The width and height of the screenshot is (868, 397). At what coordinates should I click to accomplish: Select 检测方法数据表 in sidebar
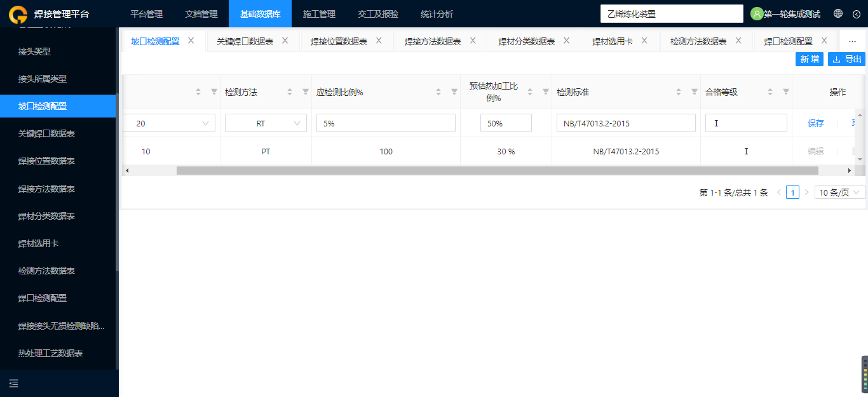[58, 271]
